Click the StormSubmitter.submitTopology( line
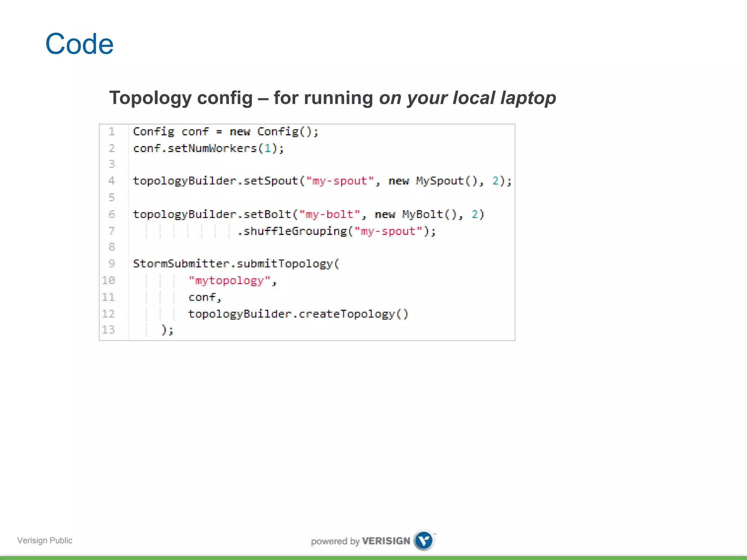This screenshot has height=560, width=747. click(x=236, y=264)
